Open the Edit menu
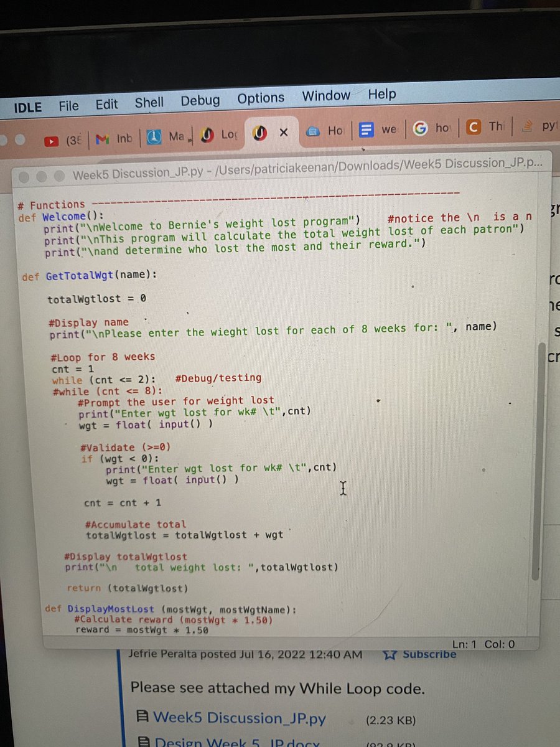This screenshot has width=560, height=747. (106, 104)
